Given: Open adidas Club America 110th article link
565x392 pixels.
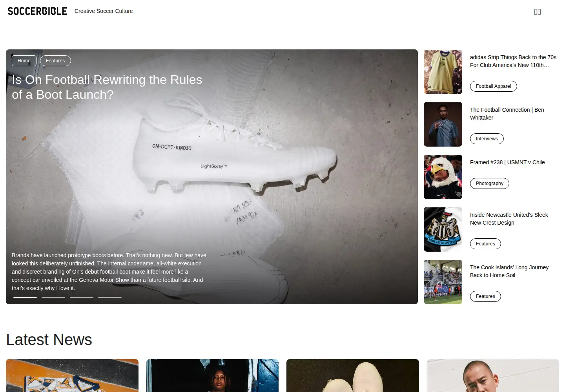Looking at the screenshot, I should [513, 61].
